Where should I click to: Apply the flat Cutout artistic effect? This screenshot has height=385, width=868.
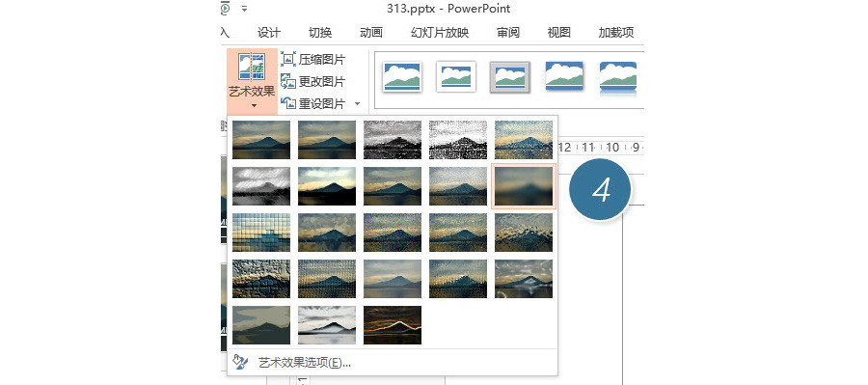coord(261,325)
